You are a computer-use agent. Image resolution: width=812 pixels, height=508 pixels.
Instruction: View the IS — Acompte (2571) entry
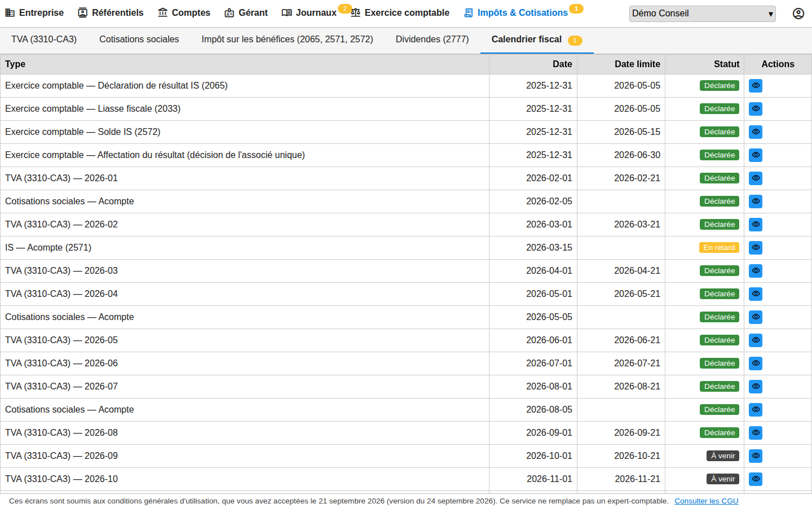(x=756, y=248)
